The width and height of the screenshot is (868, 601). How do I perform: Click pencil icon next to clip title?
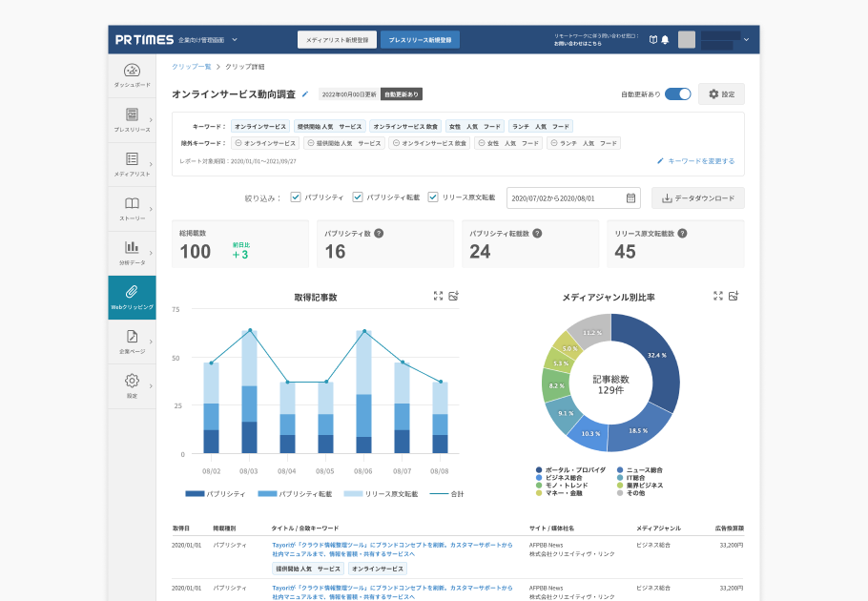click(305, 94)
